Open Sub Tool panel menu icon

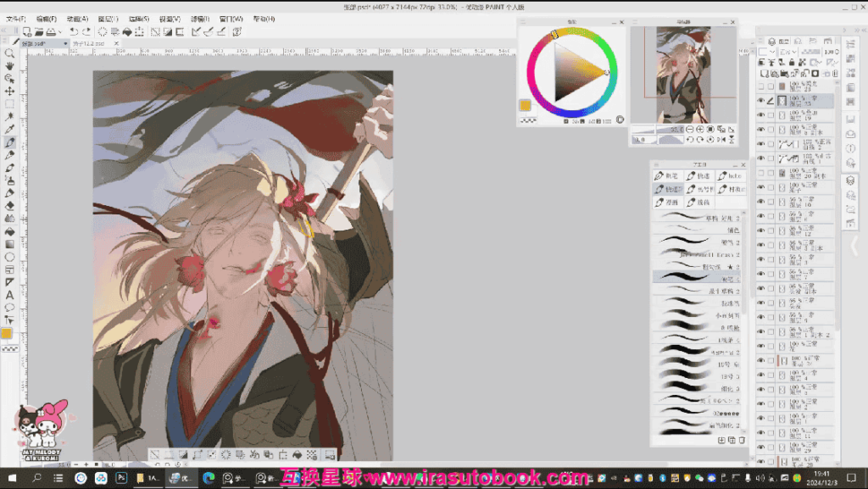click(656, 165)
